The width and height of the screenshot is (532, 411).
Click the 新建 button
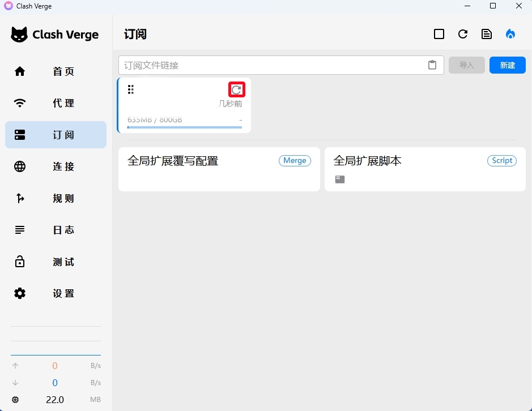pos(507,65)
